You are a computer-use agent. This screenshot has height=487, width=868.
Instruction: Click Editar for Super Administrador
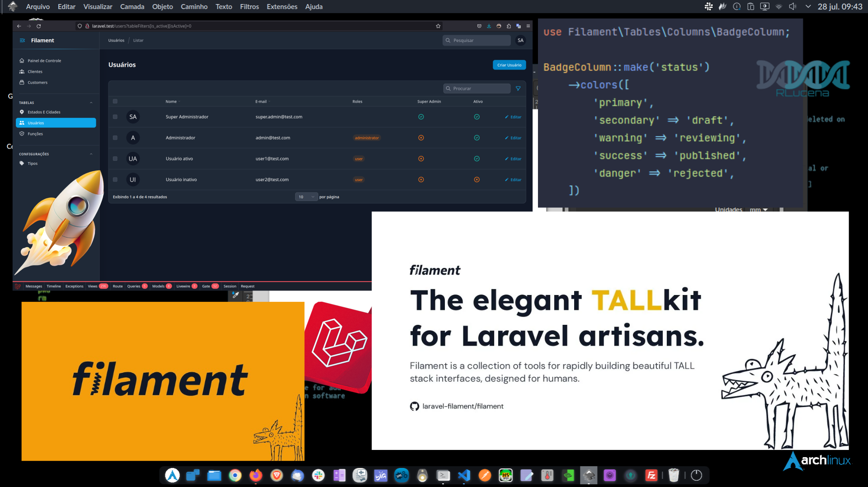click(x=513, y=117)
